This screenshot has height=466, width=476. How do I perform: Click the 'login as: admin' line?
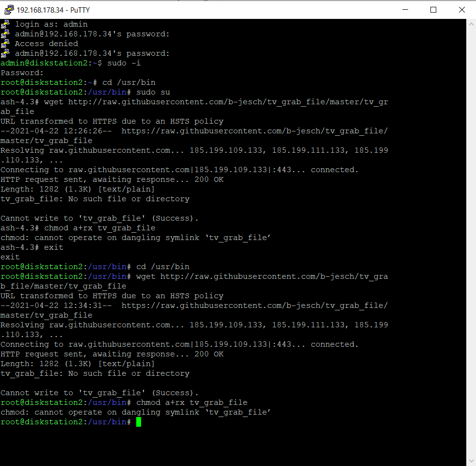pos(51,24)
